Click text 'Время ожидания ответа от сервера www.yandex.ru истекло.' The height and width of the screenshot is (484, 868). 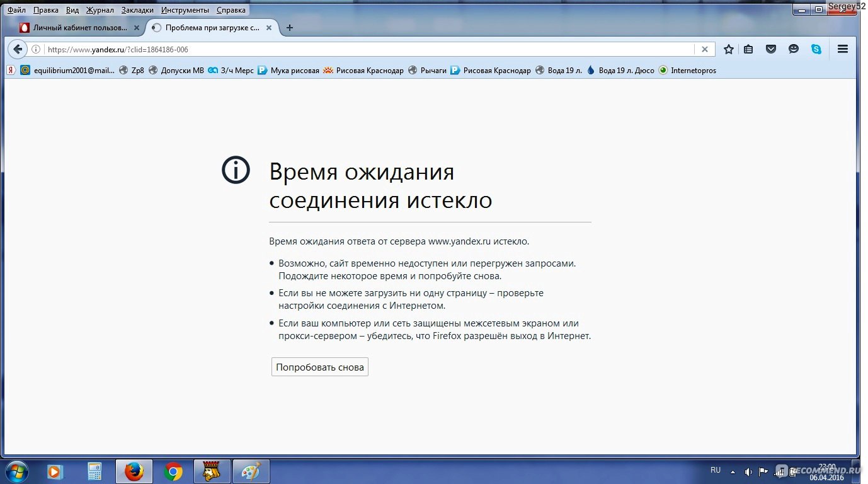pos(399,241)
